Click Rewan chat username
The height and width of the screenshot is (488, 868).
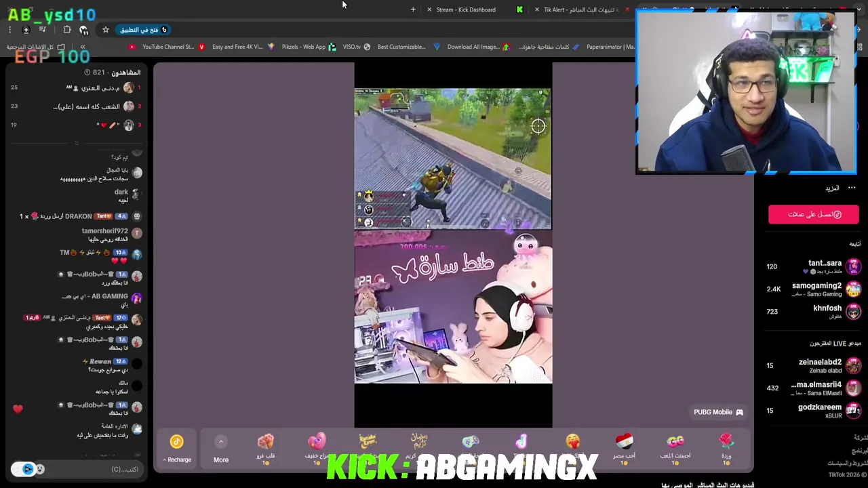100,361
